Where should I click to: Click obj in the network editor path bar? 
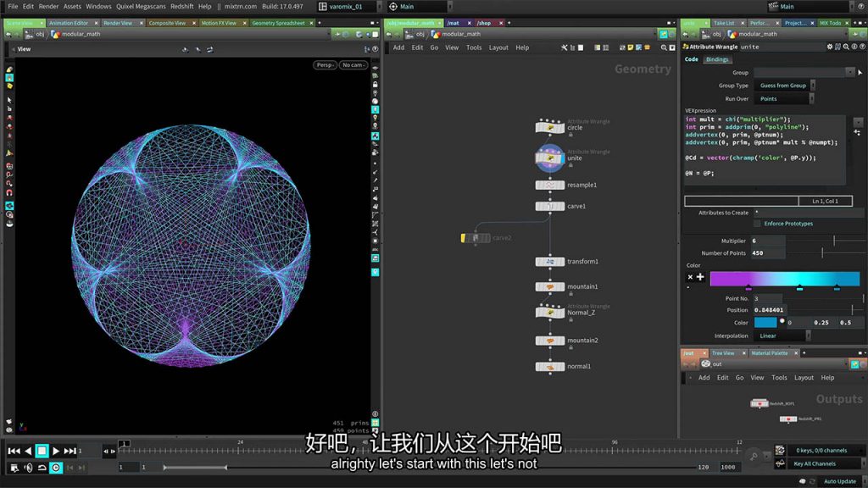(x=420, y=34)
